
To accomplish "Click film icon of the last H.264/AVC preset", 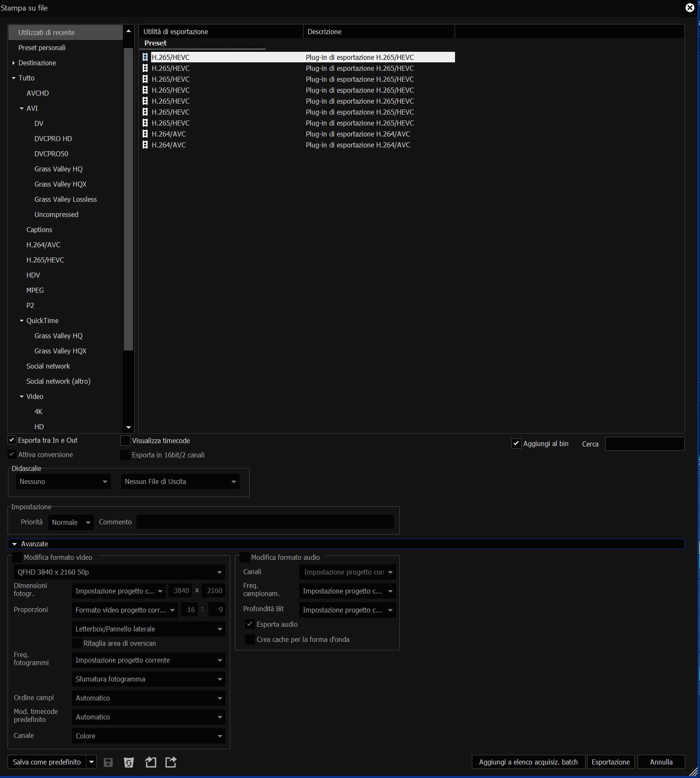I will 145,145.
